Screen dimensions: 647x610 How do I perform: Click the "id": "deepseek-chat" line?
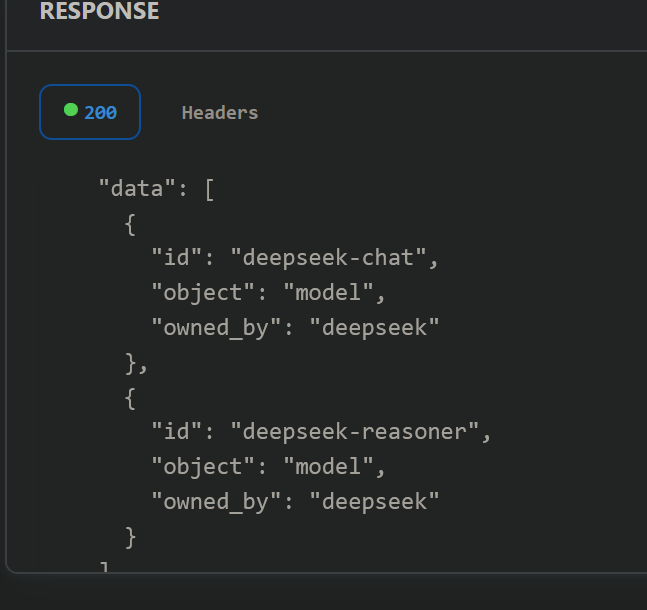tap(295, 258)
